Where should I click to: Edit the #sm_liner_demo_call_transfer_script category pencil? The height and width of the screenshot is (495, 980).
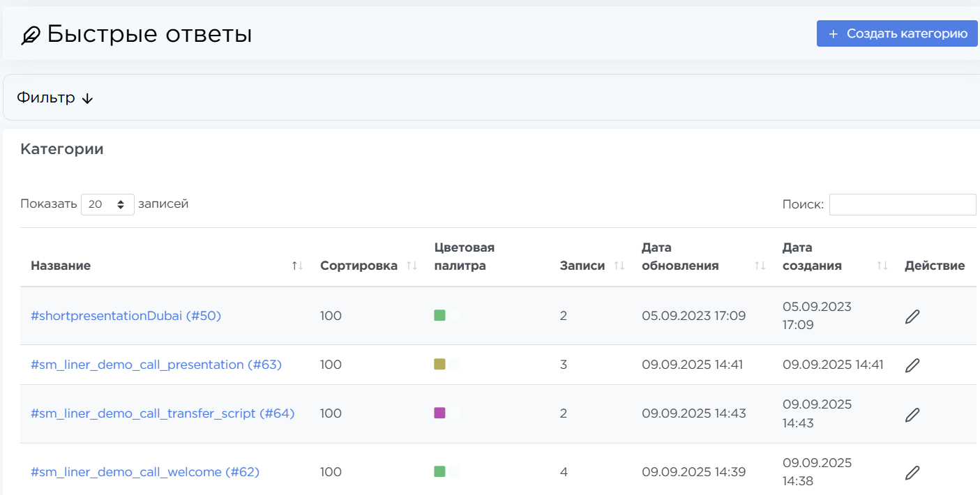(912, 414)
